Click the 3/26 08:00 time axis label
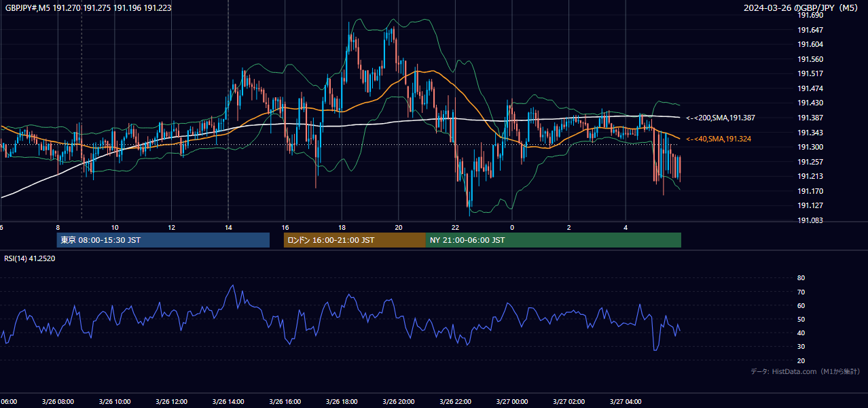 58,402
